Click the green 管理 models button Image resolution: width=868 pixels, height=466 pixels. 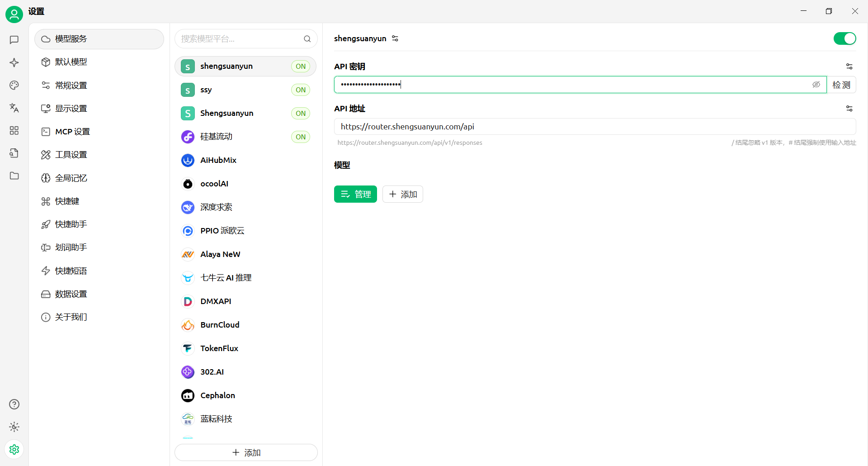pyautogui.click(x=355, y=194)
